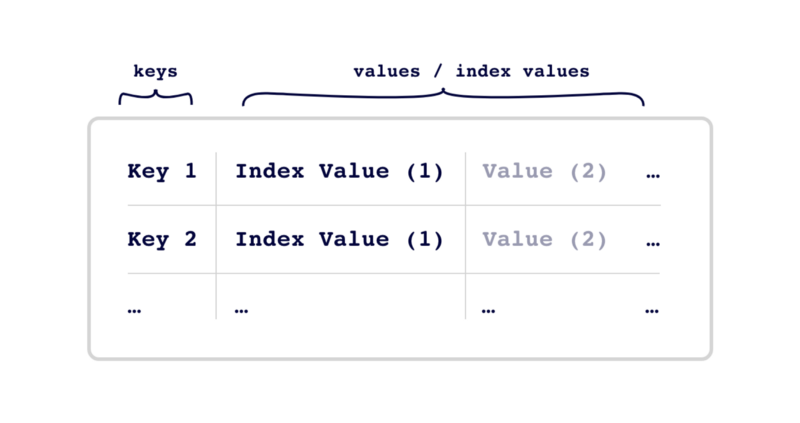Click Index Value (1) in the Key 2 row
The width and height of the screenshot is (800, 423).
tap(339, 239)
